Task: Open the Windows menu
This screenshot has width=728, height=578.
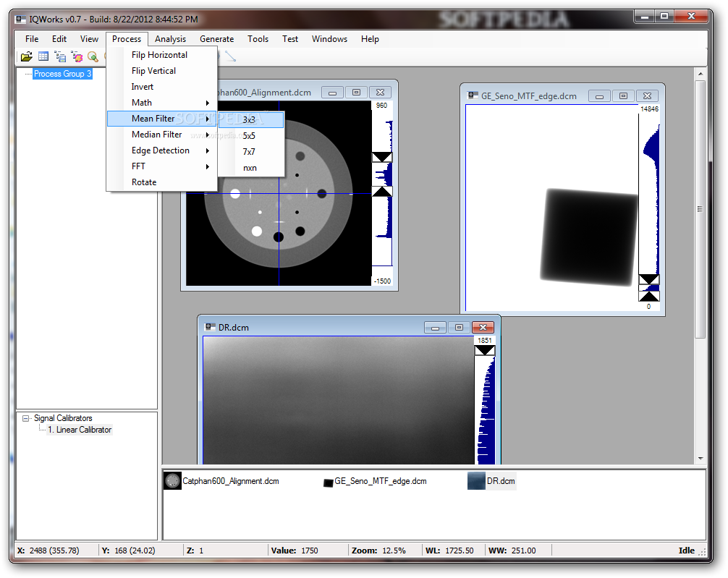Action: [x=329, y=39]
